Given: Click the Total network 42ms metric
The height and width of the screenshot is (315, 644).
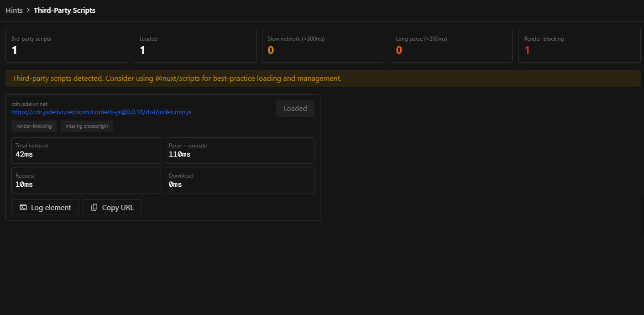Looking at the screenshot, I should point(86,151).
